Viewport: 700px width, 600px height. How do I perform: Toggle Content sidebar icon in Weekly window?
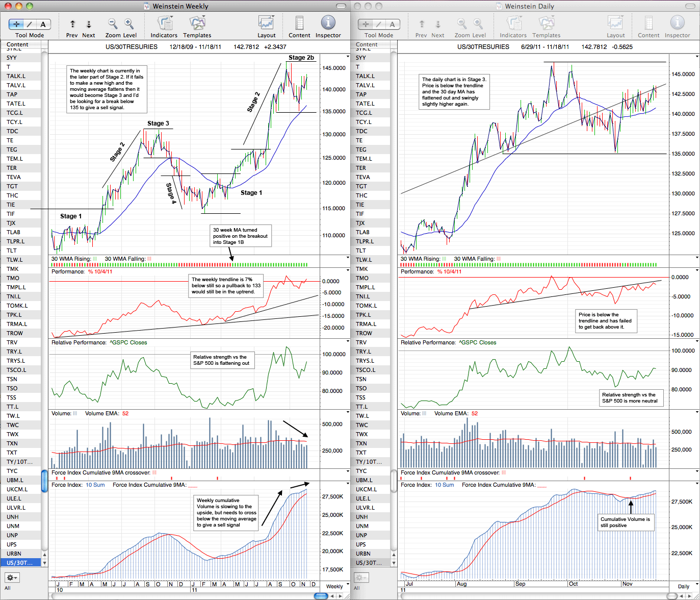tap(299, 23)
